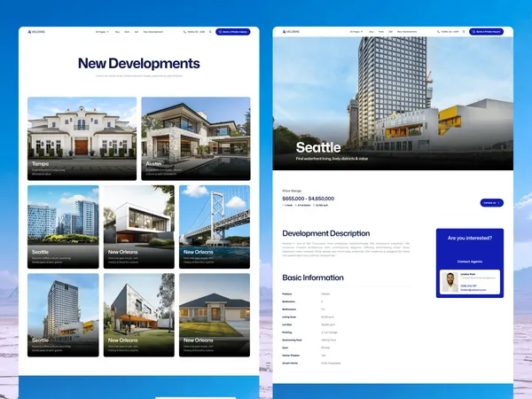Click the Contact us button
The height and width of the screenshot is (399, 532).
click(491, 202)
